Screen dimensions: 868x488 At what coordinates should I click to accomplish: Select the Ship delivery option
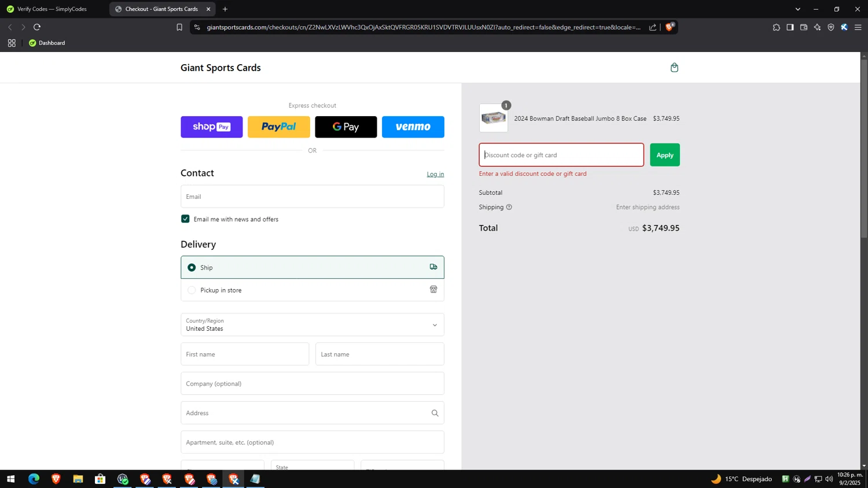click(312, 267)
